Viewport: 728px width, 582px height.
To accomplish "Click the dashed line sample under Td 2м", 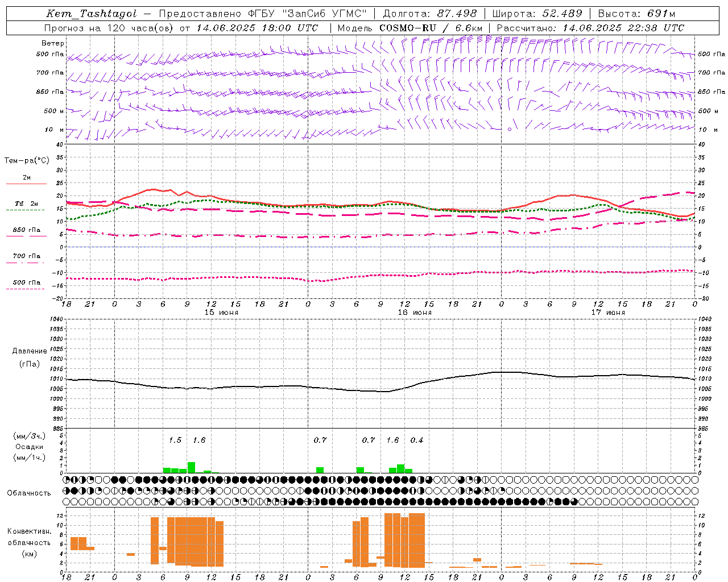I will pyautogui.click(x=25, y=210).
